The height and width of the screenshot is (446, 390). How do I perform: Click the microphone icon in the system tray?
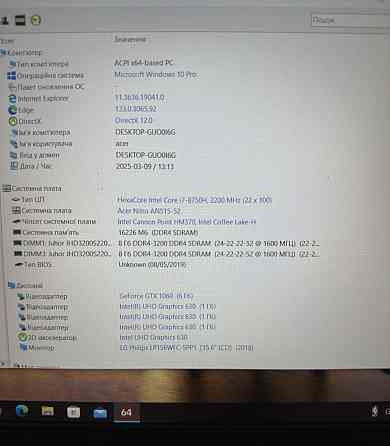(375, 411)
